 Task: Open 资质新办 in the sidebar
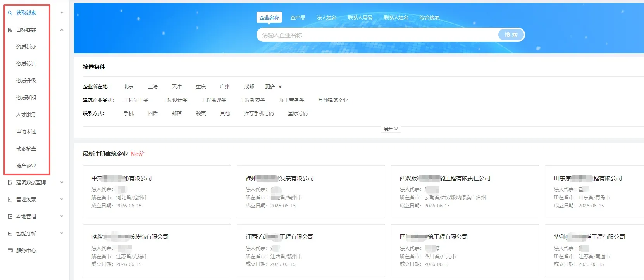26,47
